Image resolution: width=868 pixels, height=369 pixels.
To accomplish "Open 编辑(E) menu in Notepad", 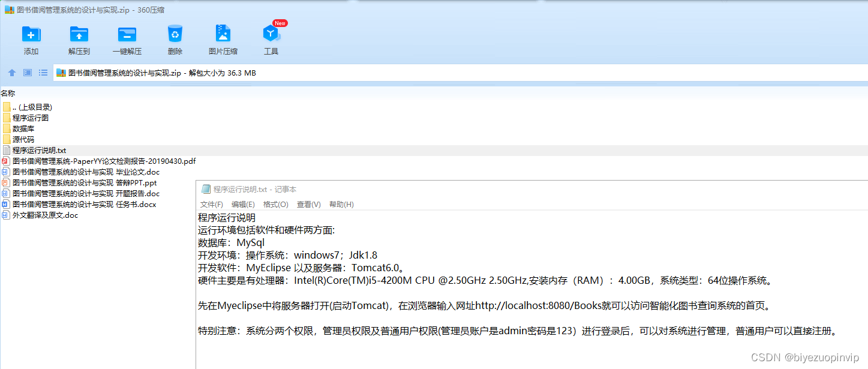I will (x=243, y=205).
